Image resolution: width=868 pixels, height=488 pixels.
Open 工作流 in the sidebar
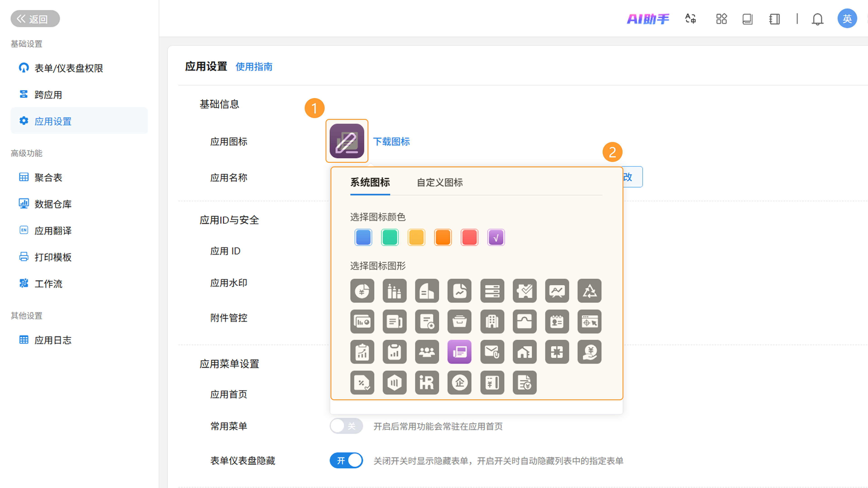(x=48, y=284)
